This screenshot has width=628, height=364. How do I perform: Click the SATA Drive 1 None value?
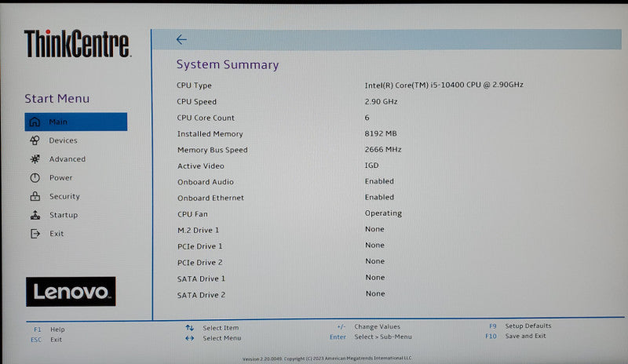point(375,278)
